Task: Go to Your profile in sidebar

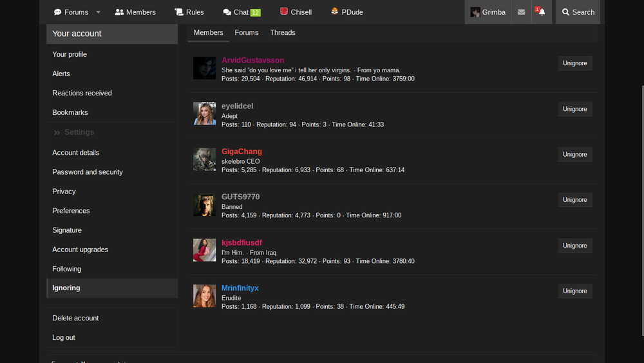Action: tap(112, 54)
